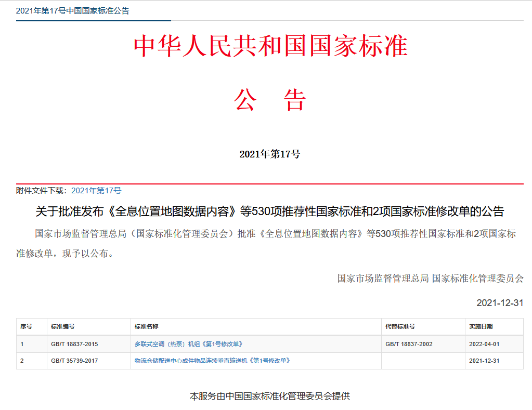Open the 物流仓储配送中心成件物品连续垂直输送机 amendment link
The image size is (532, 410).
(212, 361)
